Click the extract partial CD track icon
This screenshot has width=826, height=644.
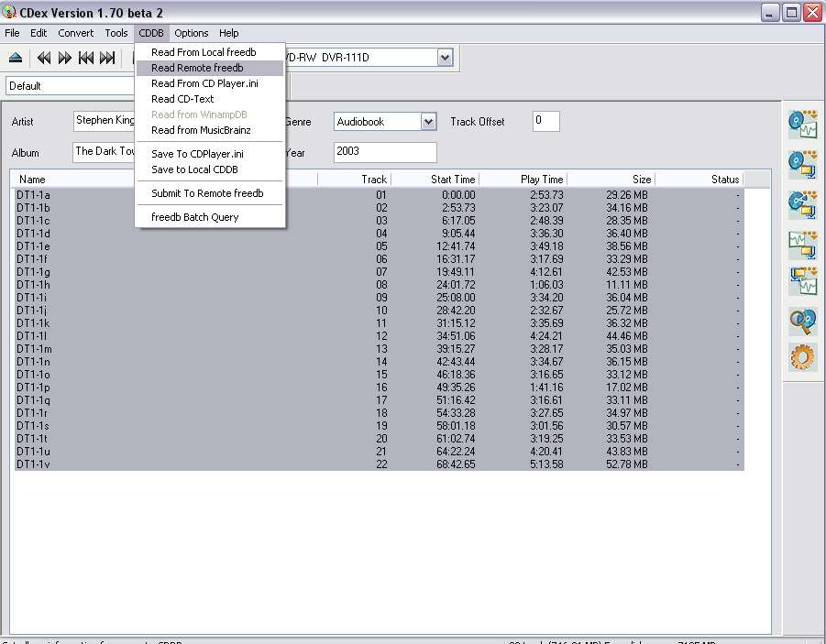coord(802,204)
